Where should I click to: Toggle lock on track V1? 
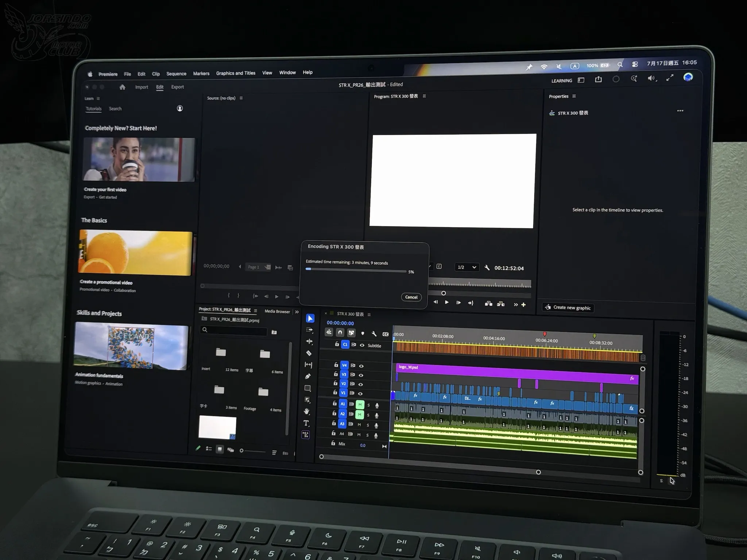335,392
